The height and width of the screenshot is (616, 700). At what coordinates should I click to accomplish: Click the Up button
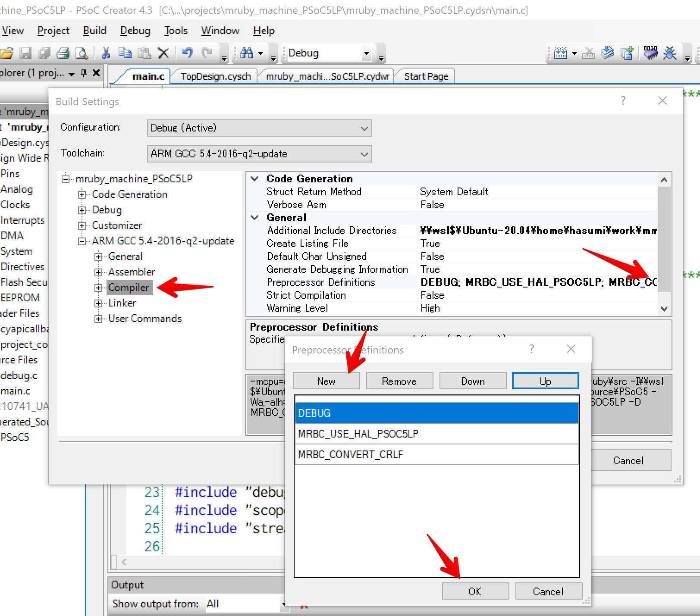(x=545, y=381)
